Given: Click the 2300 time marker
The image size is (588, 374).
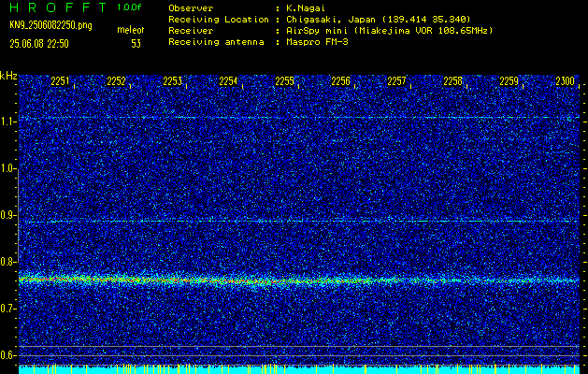Looking at the screenshot, I should coord(566,81).
